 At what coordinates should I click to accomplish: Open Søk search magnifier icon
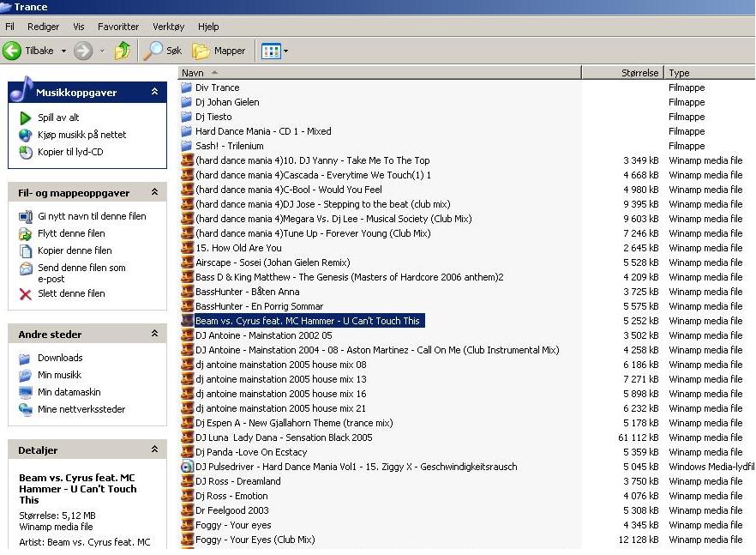(153, 51)
